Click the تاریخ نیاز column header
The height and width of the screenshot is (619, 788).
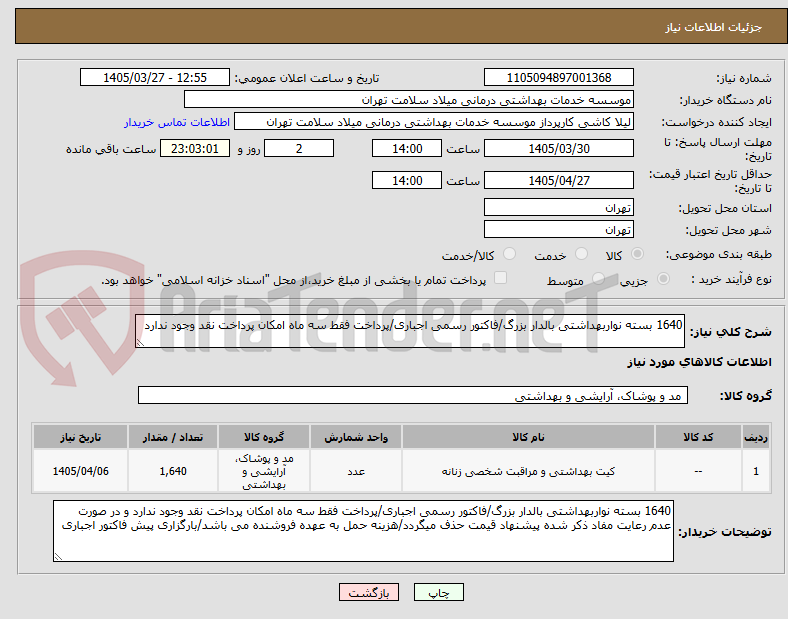coord(80,437)
